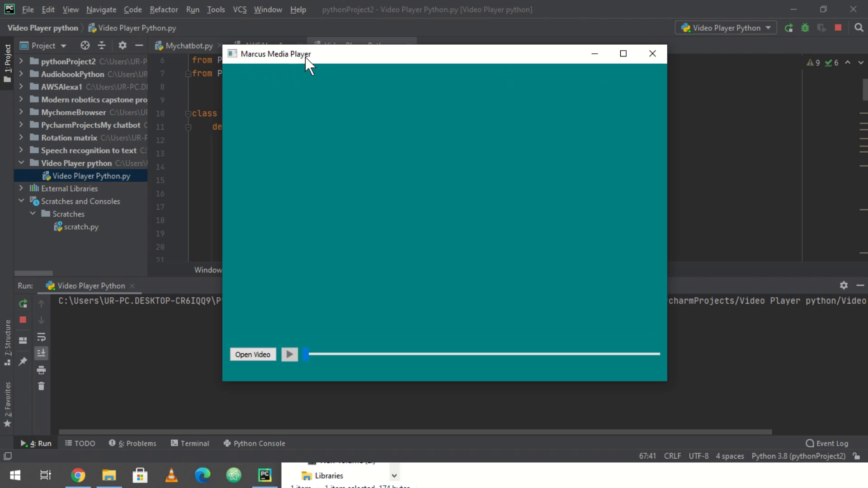Expand the AWSAlexa1 folder
Viewport: 868px width, 488px height.
pos(21,87)
